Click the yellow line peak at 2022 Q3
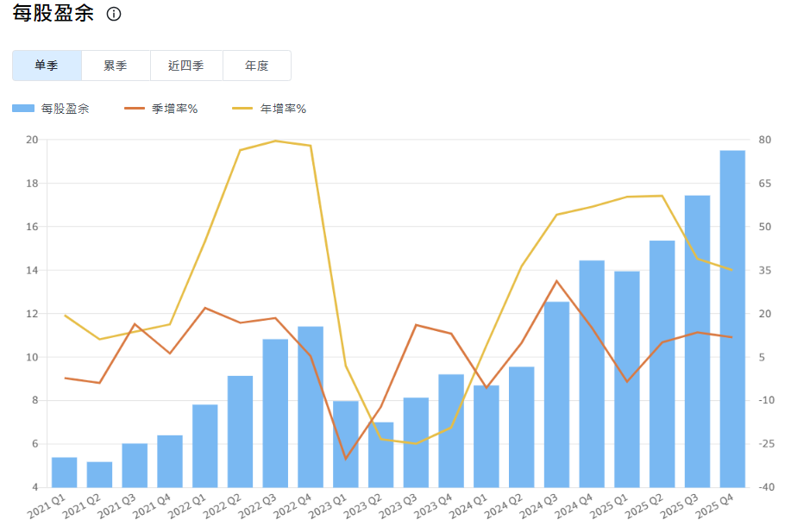The image size is (791, 532). tap(274, 140)
